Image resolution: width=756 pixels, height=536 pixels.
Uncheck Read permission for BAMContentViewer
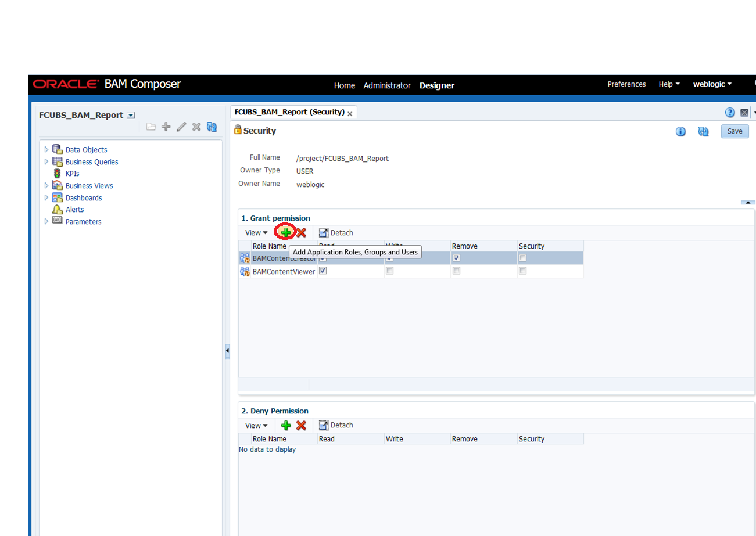coord(323,271)
